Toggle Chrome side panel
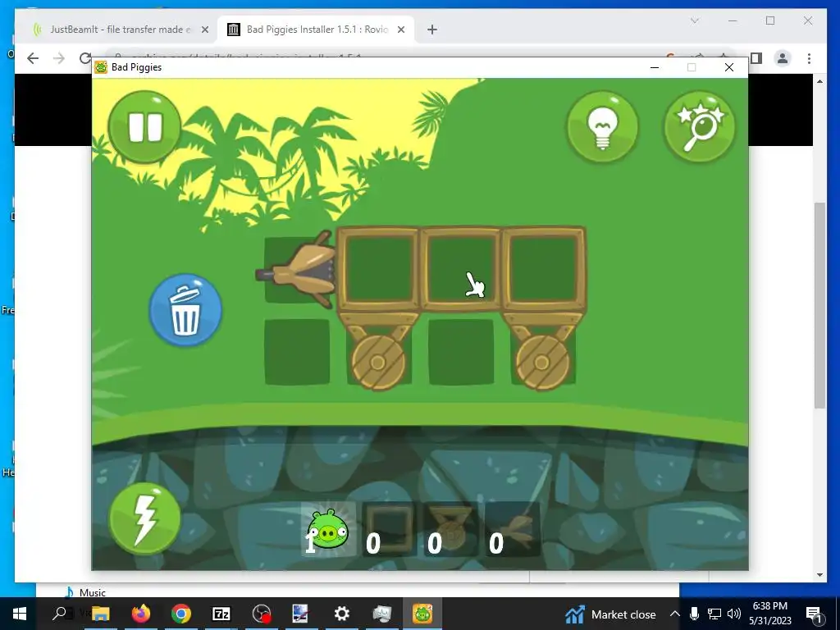This screenshot has height=630, width=840. coord(756,58)
